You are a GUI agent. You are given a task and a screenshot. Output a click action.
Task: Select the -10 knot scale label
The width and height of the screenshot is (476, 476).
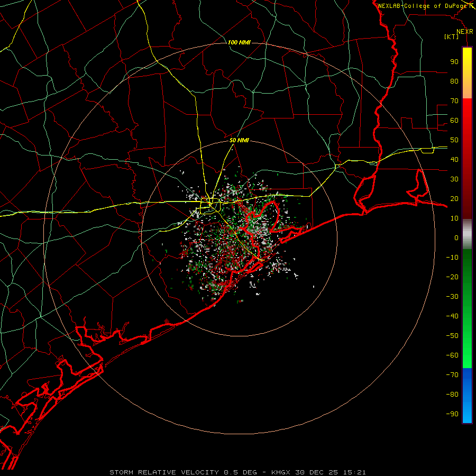452,258
